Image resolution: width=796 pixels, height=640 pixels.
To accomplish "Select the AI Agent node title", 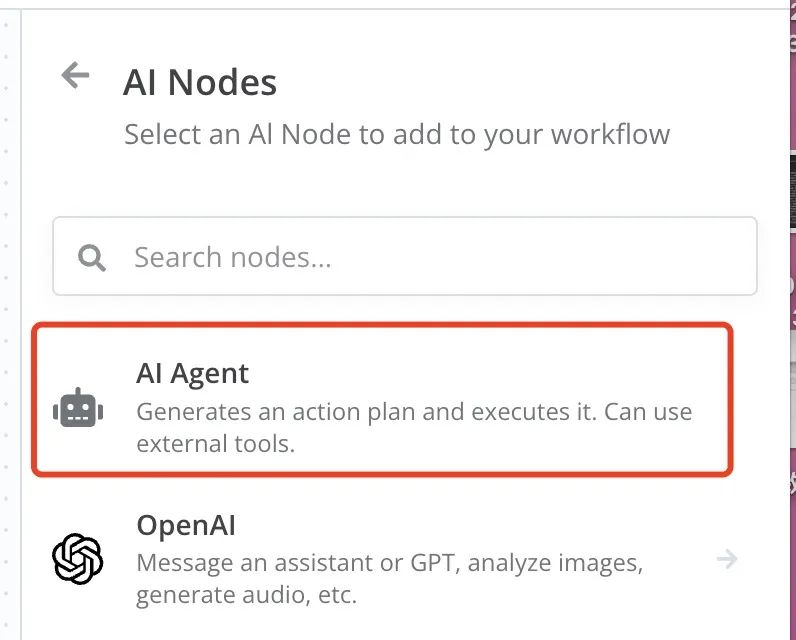I will pos(192,374).
